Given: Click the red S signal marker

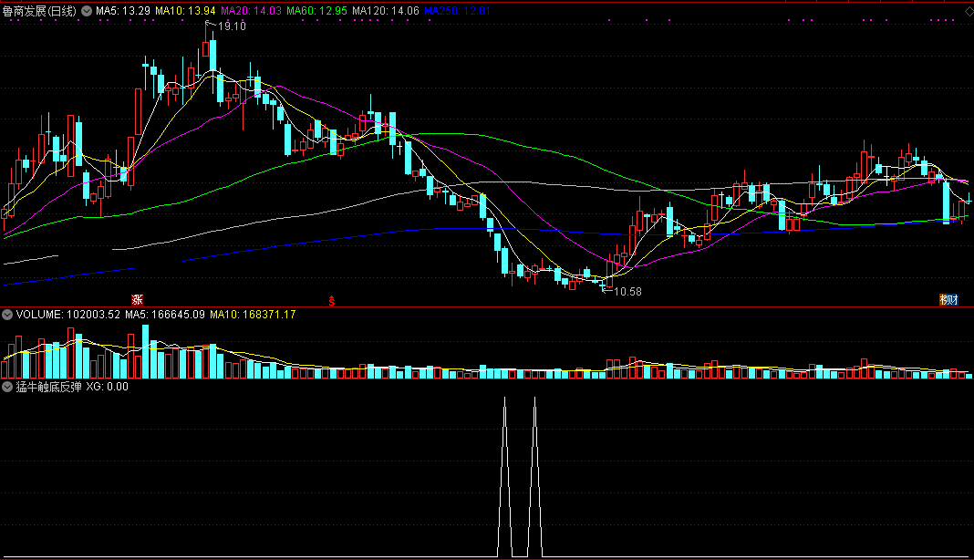Looking at the screenshot, I should coord(332,301).
